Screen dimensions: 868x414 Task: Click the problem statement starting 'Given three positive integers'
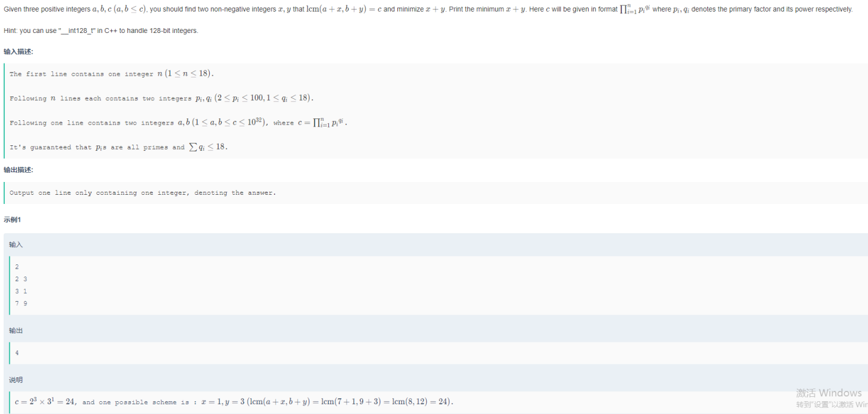428,9
